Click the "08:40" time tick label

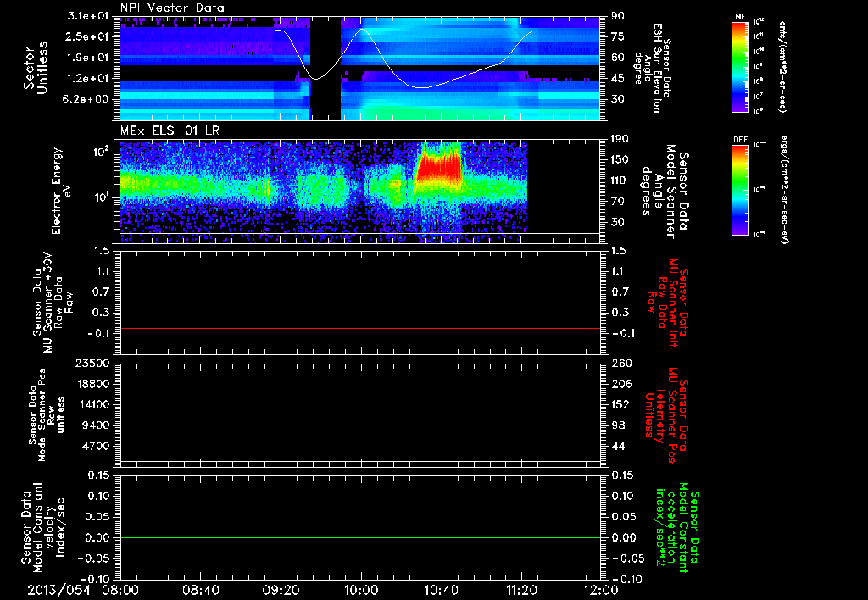pos(201,590)
